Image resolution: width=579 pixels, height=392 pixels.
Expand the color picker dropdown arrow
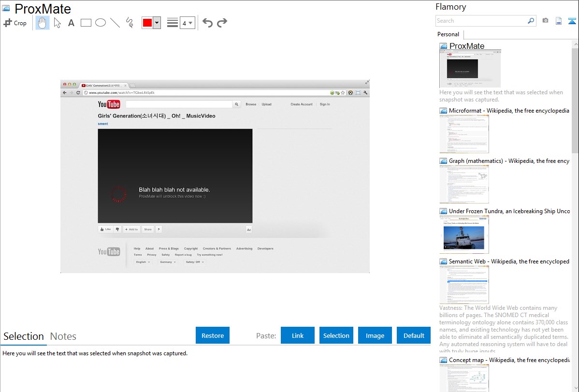tap(157, 23)
